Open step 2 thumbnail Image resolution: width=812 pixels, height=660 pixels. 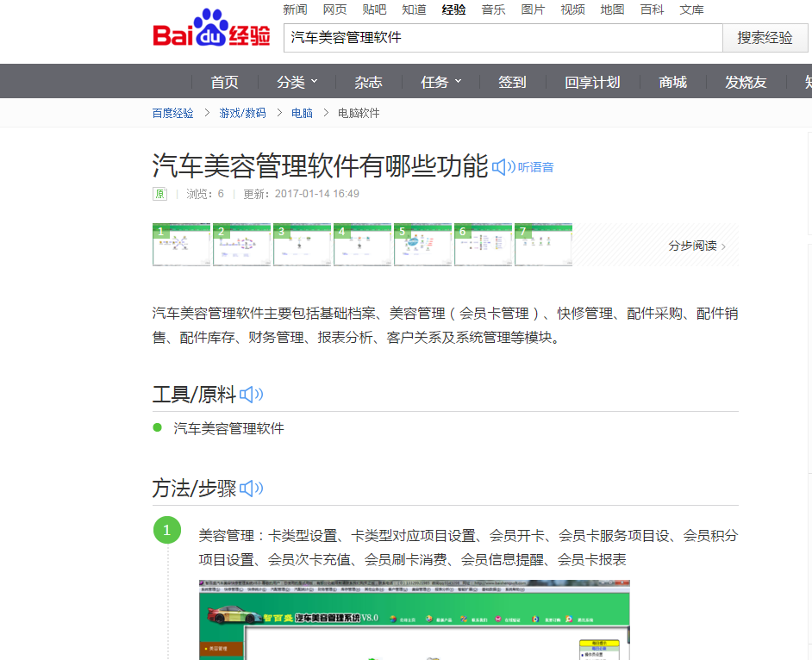[x=242, y=245]
